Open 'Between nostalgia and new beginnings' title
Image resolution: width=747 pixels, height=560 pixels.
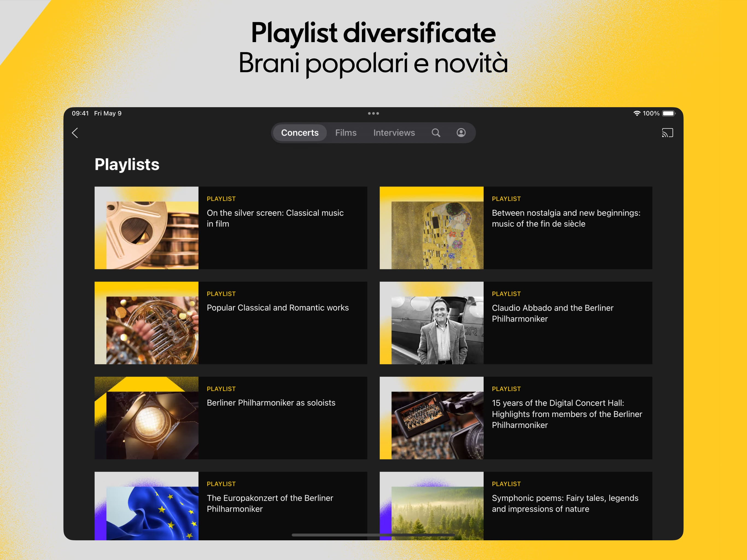coord(566,218)
